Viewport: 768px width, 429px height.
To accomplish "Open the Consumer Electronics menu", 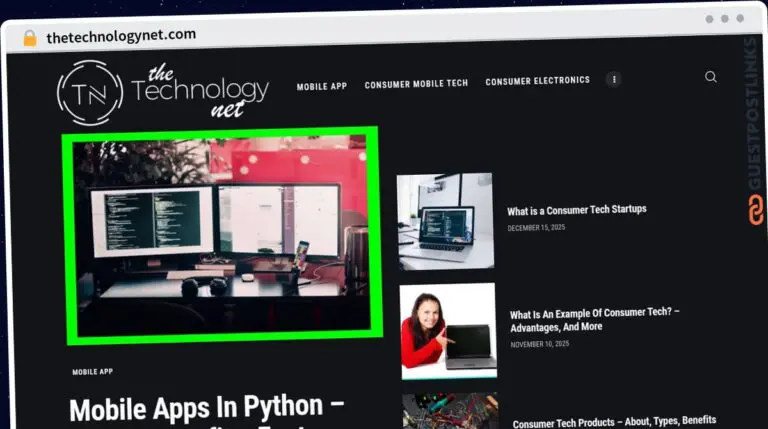I will [x=538, y=80].
